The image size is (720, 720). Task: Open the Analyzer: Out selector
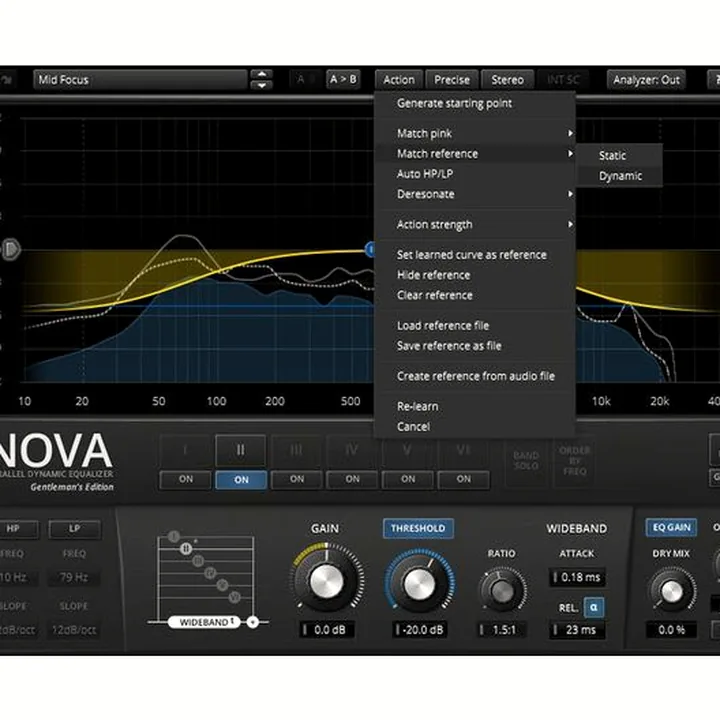pyautogui.click(x=646, y=80)
